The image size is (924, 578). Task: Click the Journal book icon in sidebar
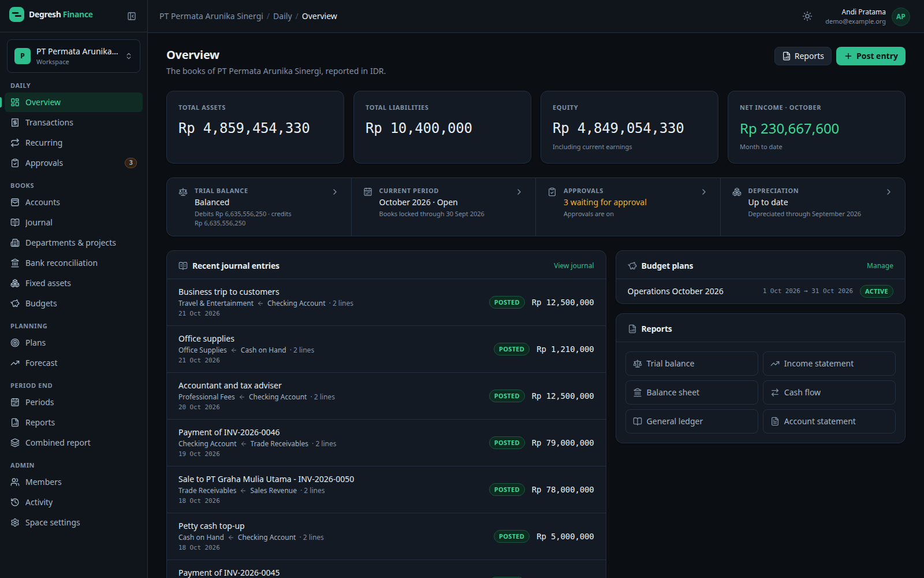[15, 223]
